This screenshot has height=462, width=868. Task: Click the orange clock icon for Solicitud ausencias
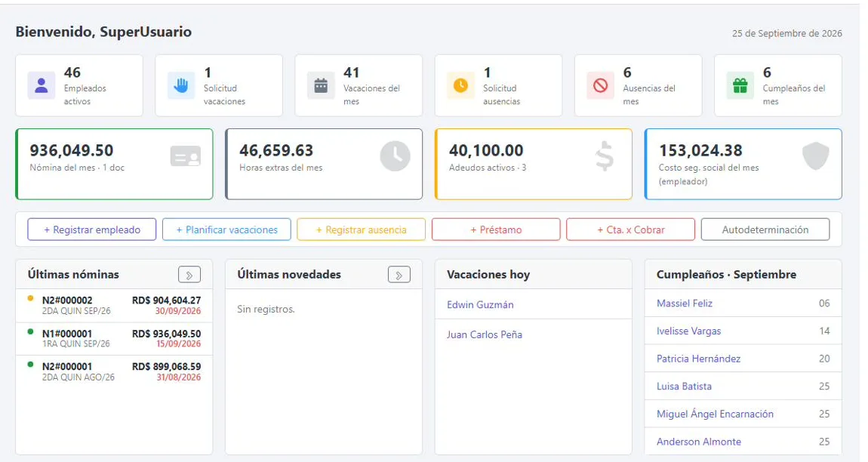coord(460,85)
